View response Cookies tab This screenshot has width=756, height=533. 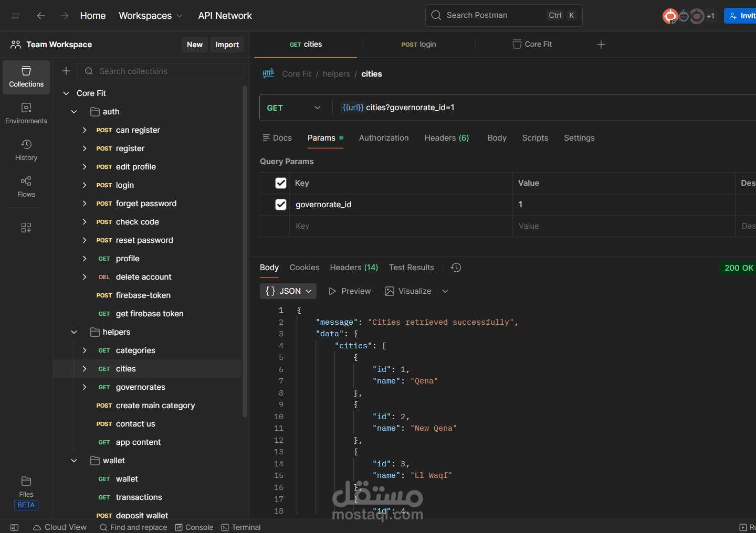point(304,268)
